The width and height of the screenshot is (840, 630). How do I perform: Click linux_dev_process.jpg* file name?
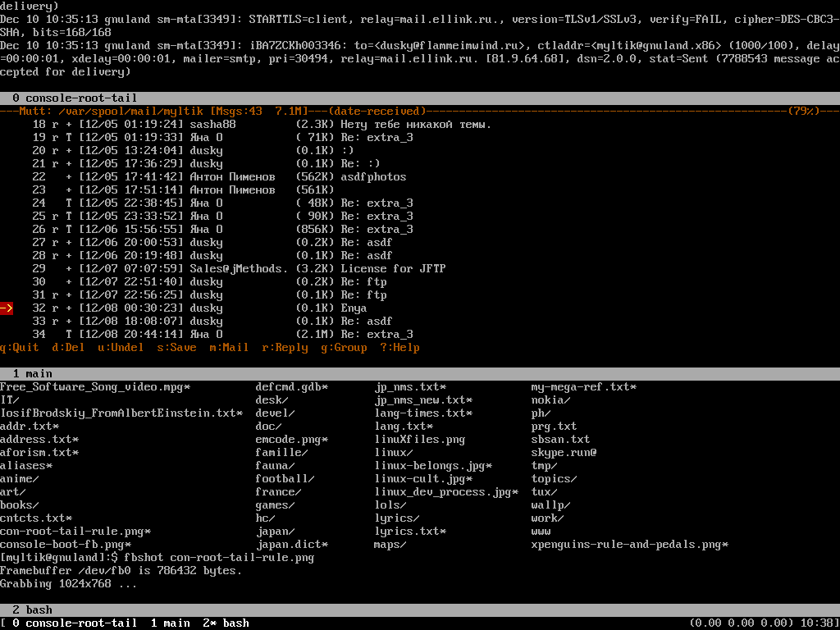(x=446, y=492)
